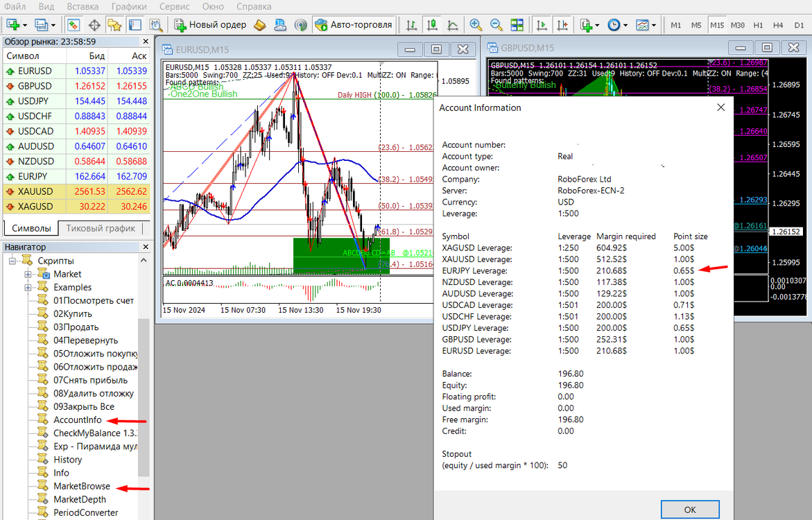Open the Periods dropdown arrow
This screenshot has height=520, width=812.
[x=625, y=25]
